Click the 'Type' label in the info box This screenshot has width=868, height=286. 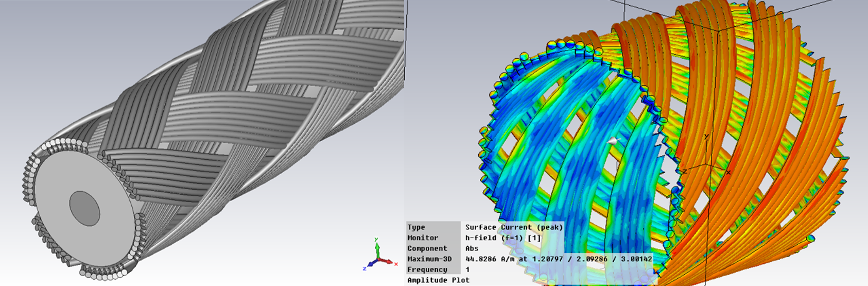coord(416,227)
